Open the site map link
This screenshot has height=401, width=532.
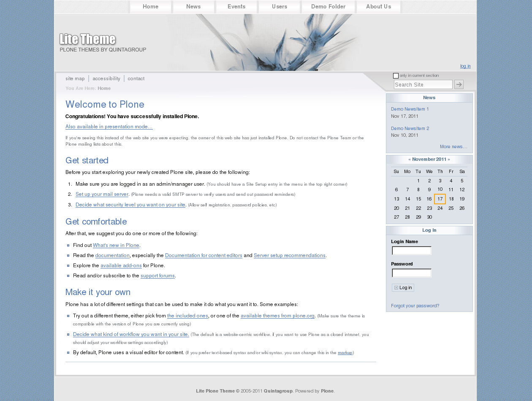(x=75, y=79)
